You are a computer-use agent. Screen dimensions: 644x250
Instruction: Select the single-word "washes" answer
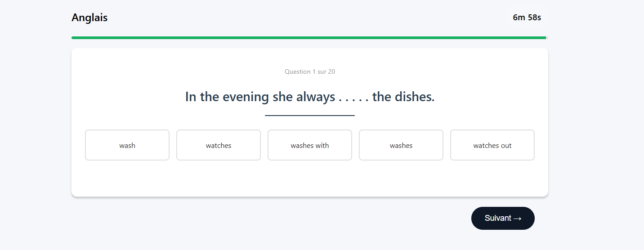pos(401,145)
